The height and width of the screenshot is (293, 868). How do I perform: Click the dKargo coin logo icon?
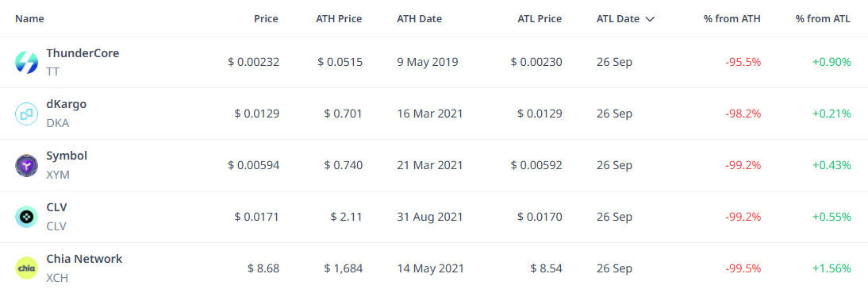26,114
